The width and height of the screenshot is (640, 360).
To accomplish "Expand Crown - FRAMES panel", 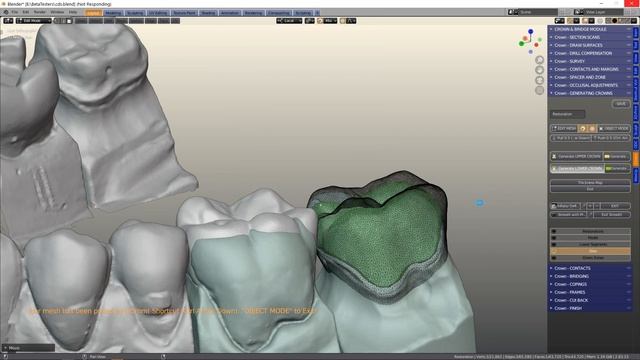I will [x=590, y=292].
